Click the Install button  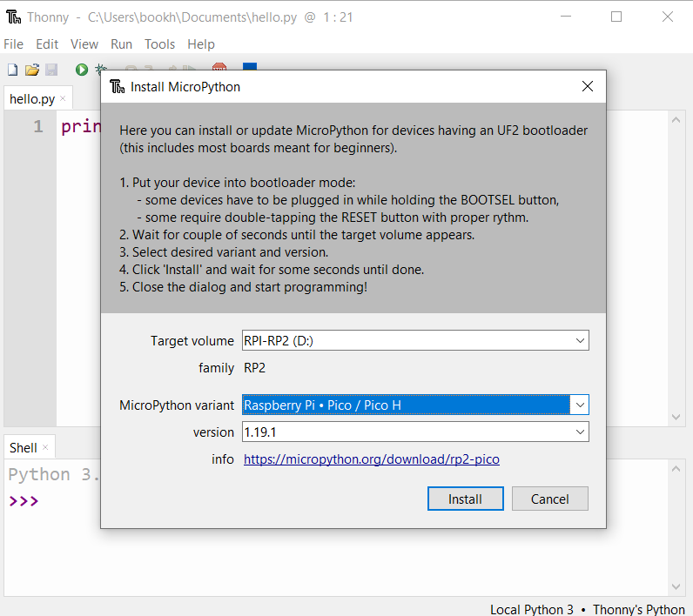point(466,499)
